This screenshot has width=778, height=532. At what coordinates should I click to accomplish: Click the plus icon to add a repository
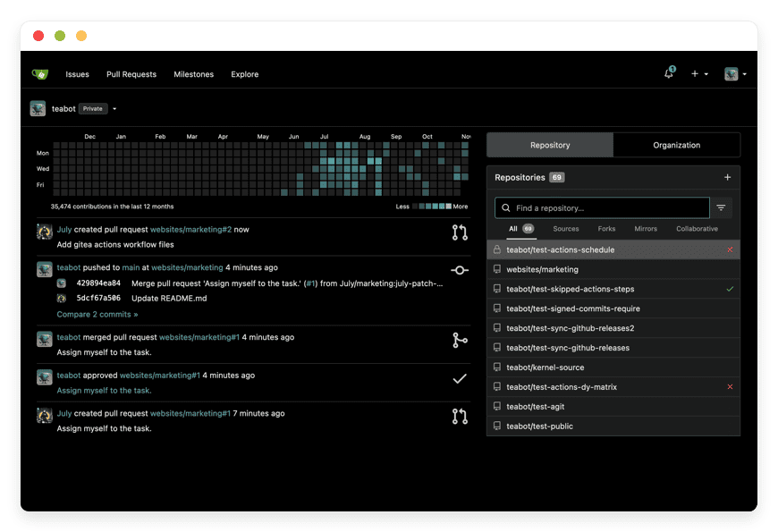tap(727, 177)
